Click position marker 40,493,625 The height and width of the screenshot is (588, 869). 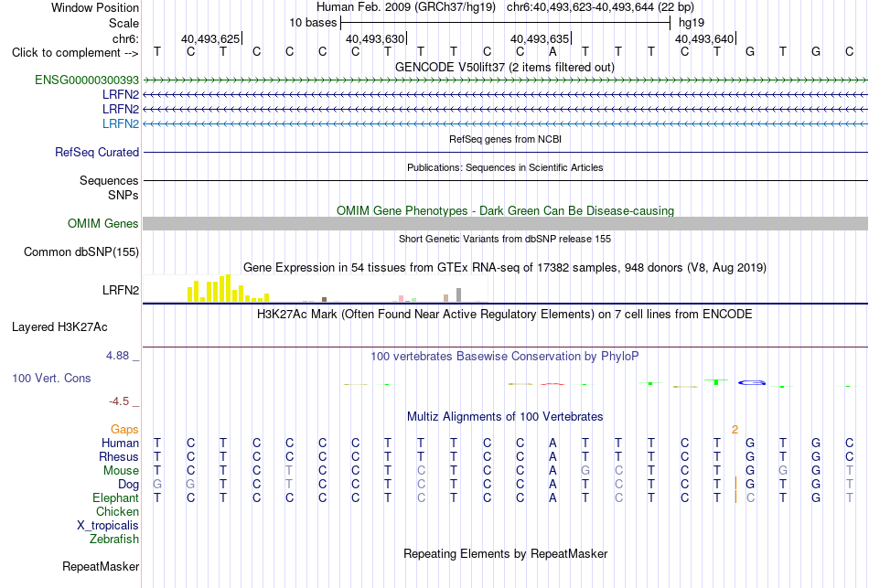coord(210,38)
